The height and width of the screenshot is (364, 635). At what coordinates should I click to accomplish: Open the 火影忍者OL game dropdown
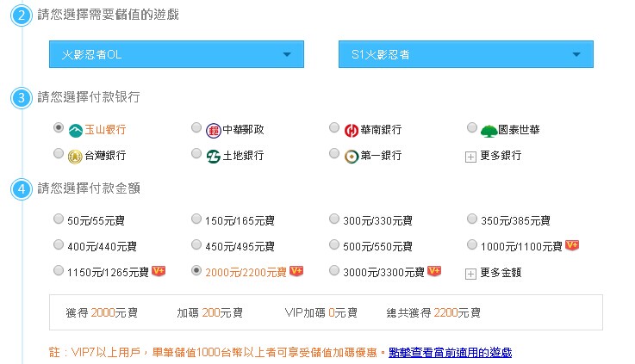click(x=177, y=54)
